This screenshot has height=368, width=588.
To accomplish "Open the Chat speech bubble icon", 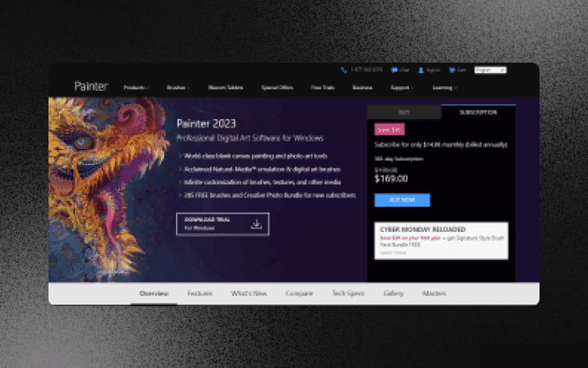I will [x=394, y=70].
